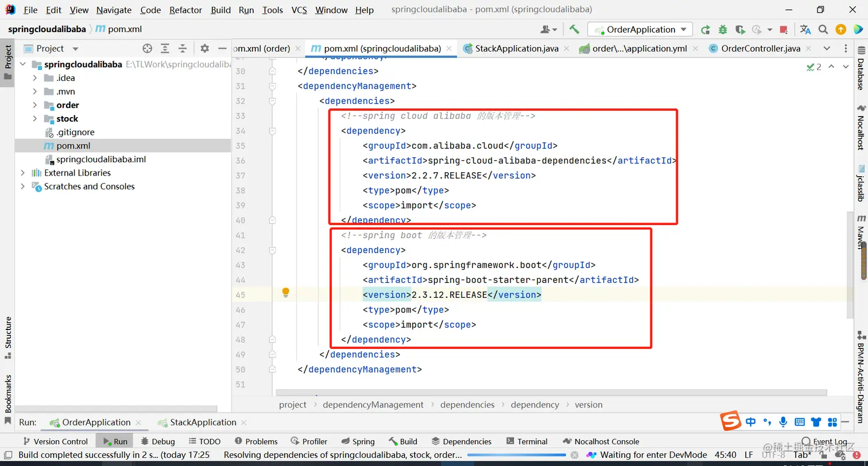Click the Sogou microphone voice input icon
868x466 pixels.
tap(783, 422)
